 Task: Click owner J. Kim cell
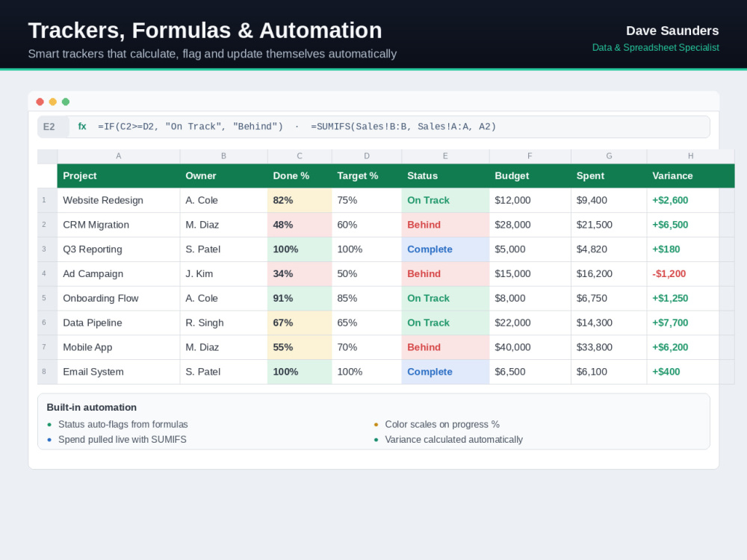[223, 274]
